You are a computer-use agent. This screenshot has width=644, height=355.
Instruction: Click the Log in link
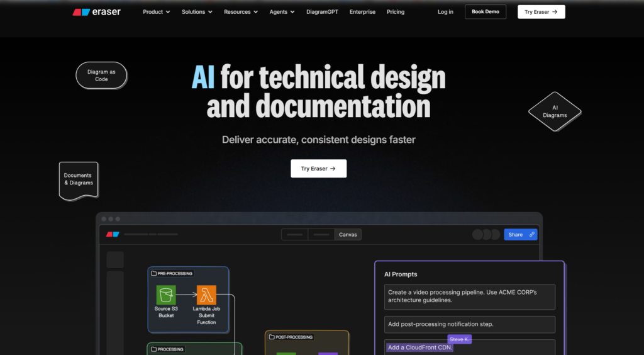(445, 12)
